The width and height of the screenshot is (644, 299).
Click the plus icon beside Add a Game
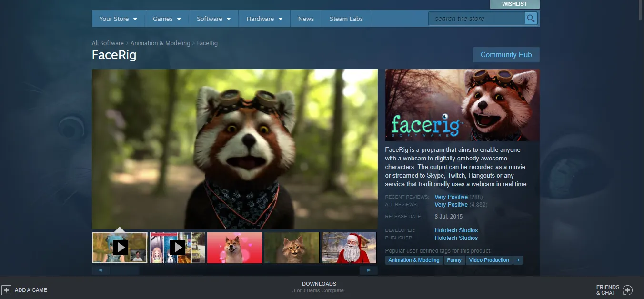pyautogui.click(x=7, y=290)
